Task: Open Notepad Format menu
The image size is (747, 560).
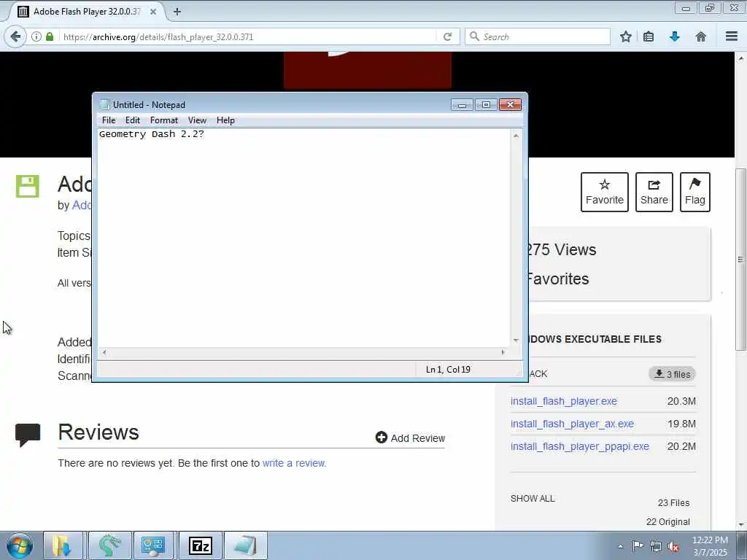Action: (164, 120)
